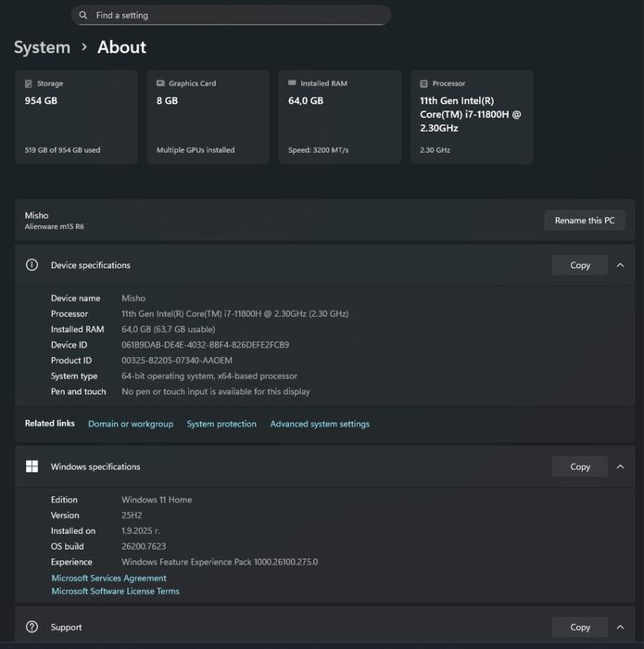Click the Pen and touch value
Screen dimensions: 644x649
(x=216, y=391)
